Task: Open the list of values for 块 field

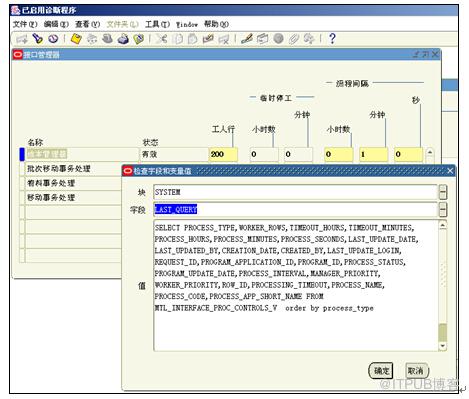Action: pyautogui.click(x=443, y=192)
